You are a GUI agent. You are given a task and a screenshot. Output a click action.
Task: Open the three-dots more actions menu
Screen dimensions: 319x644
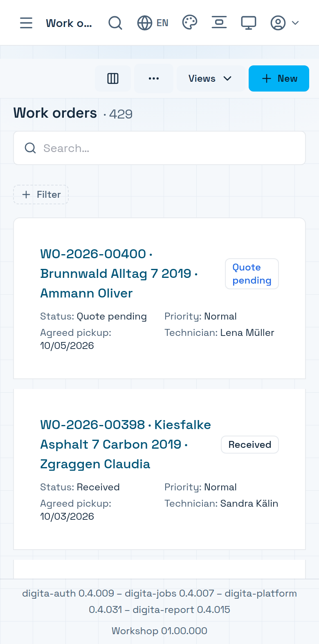pos(154,78)
